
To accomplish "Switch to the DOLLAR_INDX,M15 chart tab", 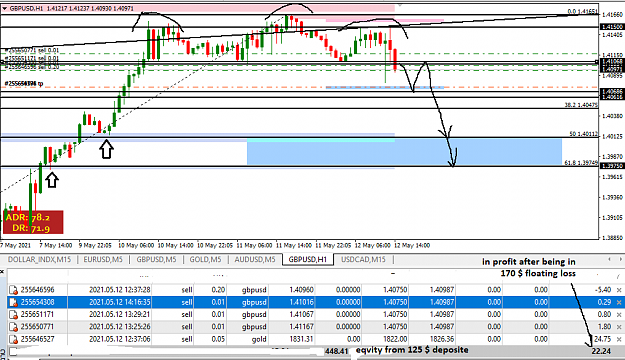I will (x=39, y=260).
